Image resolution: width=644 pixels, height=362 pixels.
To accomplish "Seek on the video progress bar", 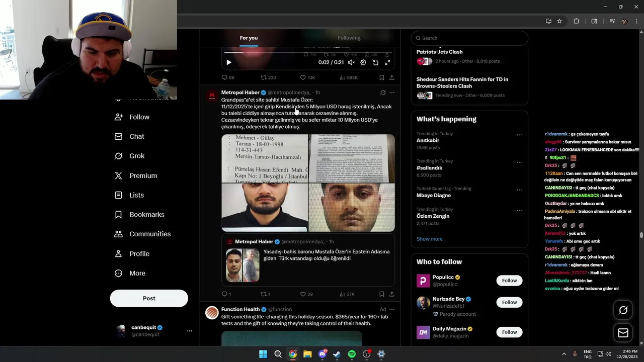I will [x=308, y=52].
